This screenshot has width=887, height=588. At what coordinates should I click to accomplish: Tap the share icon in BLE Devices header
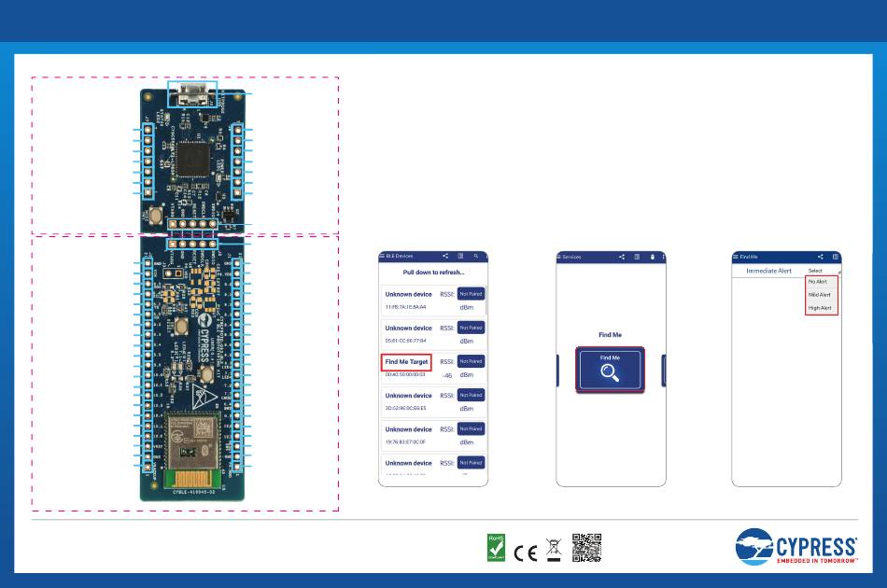point(445,256)
